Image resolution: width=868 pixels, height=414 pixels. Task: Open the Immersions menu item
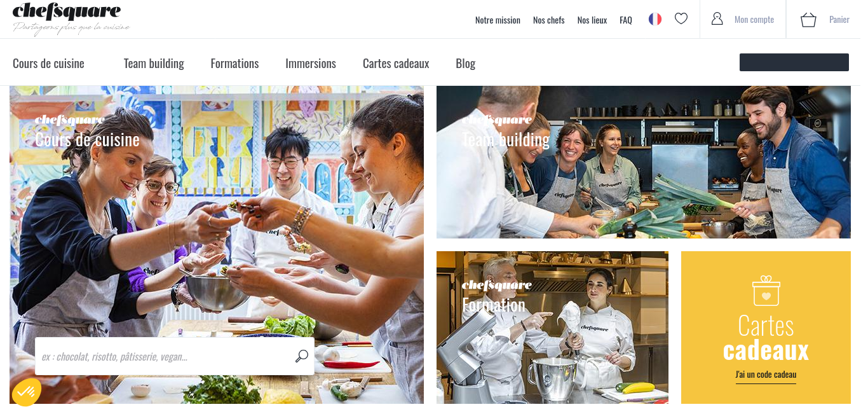tap(311, 64)
